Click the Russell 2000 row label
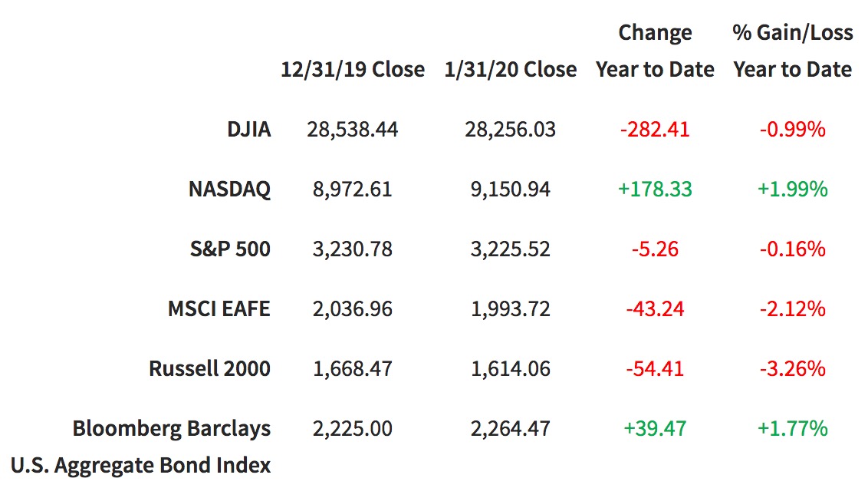Viewport: 868px width, 488px height. pyautogui.click(x=209, y=368)
